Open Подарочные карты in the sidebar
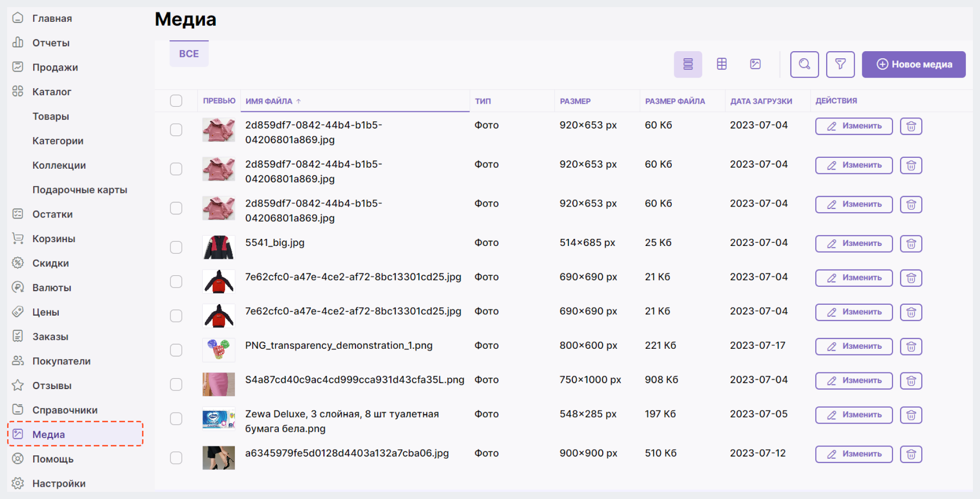Screen dimensions: 980x499 [x=80, y=190]
